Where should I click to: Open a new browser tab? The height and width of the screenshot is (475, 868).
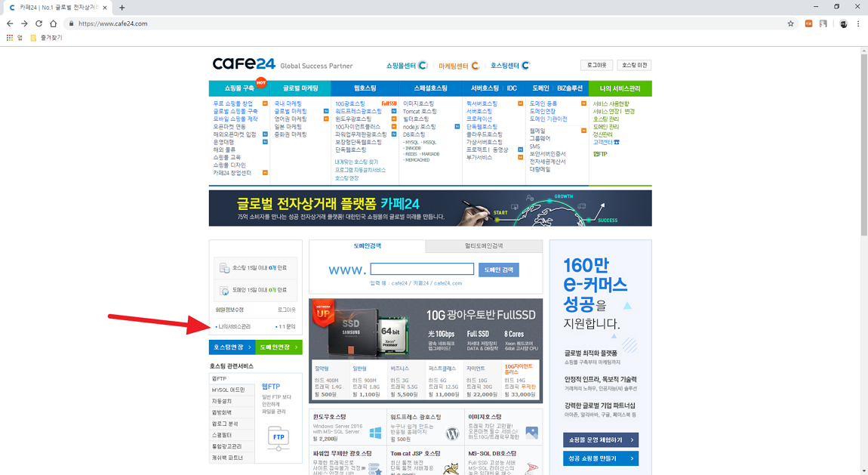122,8
